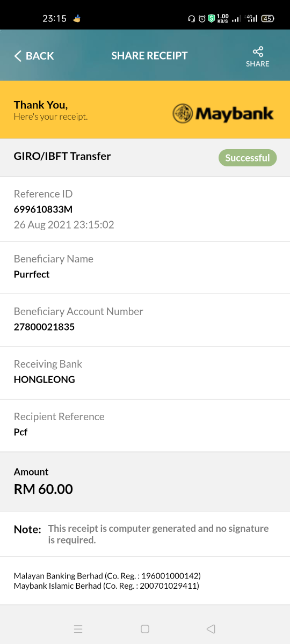This screenshot has height=644, width=290.
Task: Tap the Recipient Reference Pcf
Action: click(21, 432)
